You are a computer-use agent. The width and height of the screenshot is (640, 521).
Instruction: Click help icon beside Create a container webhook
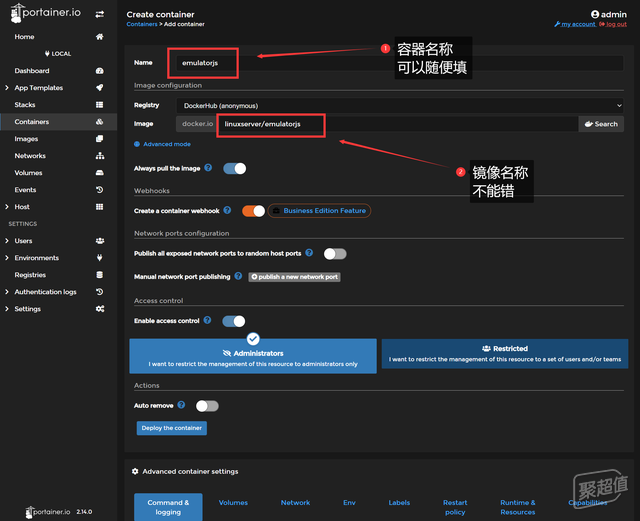click(227, 210)
